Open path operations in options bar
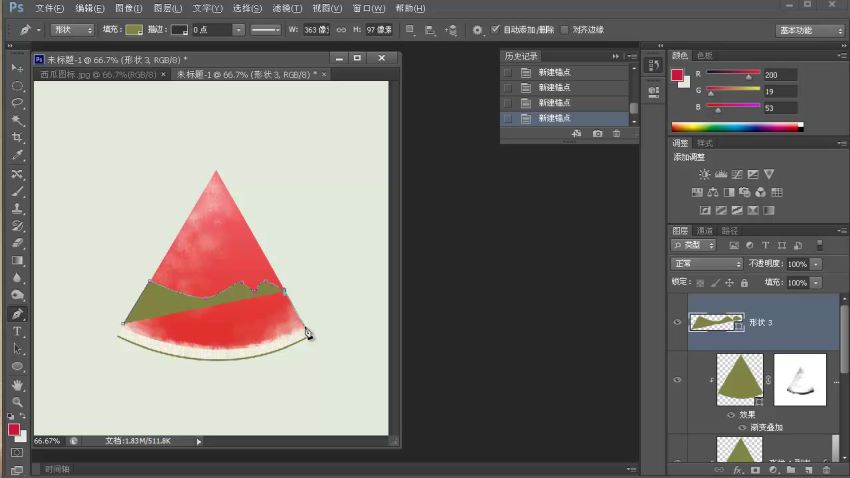850x478 pixels. tap(410, 30)
